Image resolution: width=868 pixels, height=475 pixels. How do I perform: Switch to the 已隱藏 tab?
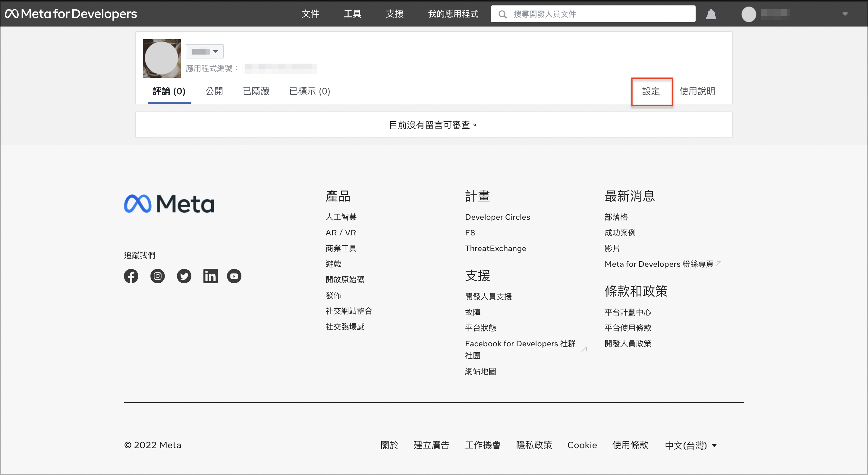(256, 91)
